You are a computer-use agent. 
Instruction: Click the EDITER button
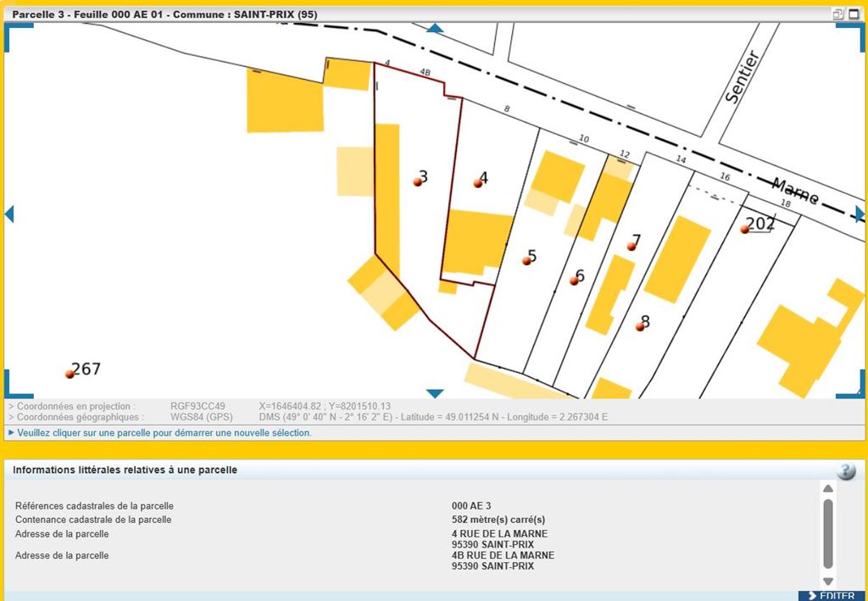[831, 596]
